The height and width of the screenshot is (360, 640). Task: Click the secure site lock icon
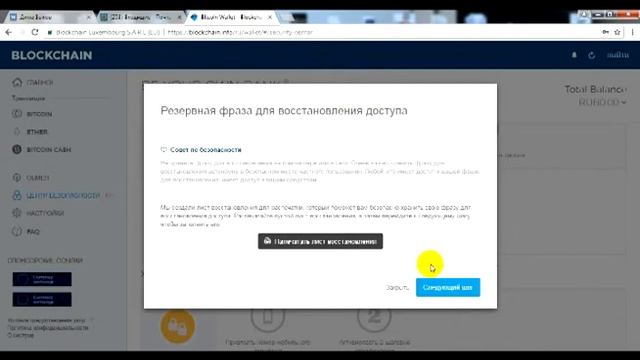click(x=50, y=32)
